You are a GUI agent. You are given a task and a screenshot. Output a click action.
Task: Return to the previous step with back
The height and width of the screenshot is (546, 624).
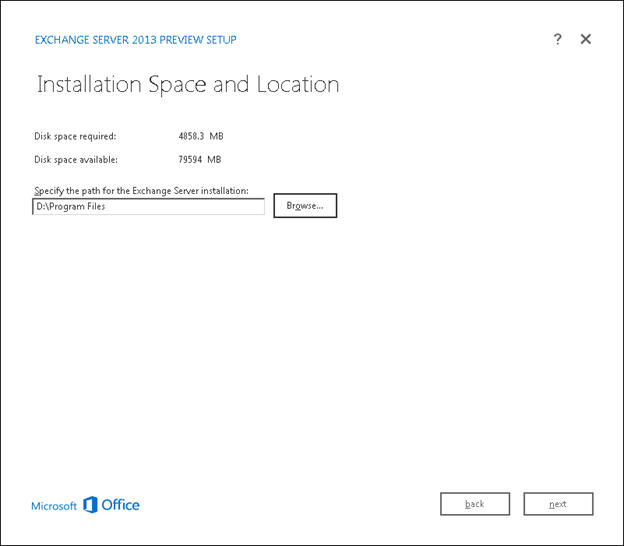(475, 504)
